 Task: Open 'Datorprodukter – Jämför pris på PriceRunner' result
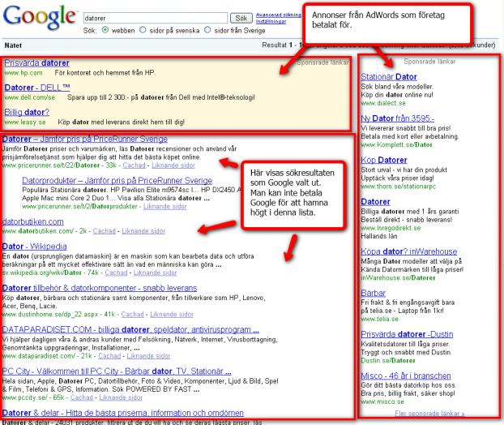coord(117,181)
